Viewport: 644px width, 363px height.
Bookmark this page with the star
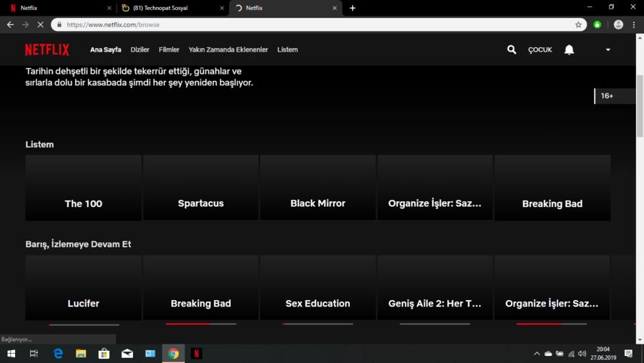tap(578, 24)
